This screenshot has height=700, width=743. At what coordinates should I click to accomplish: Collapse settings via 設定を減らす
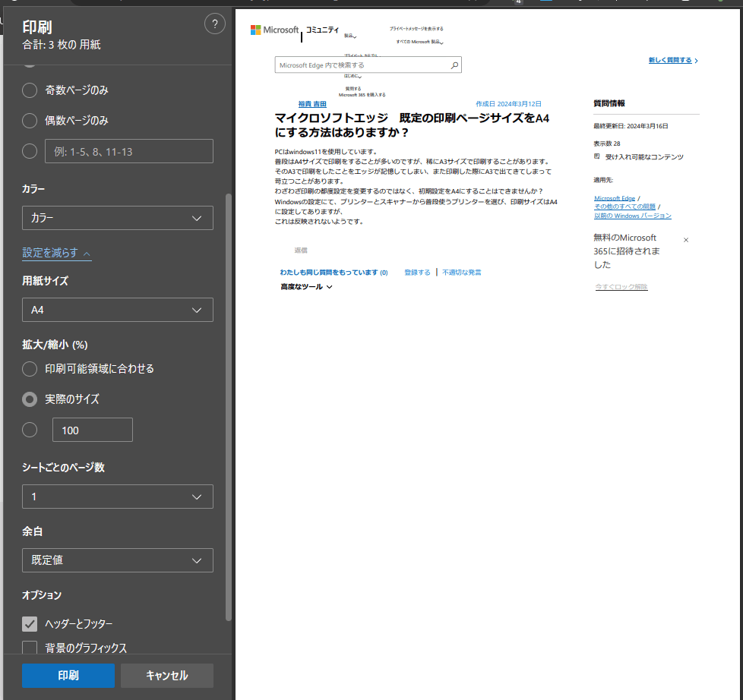(x=56, y=253)
